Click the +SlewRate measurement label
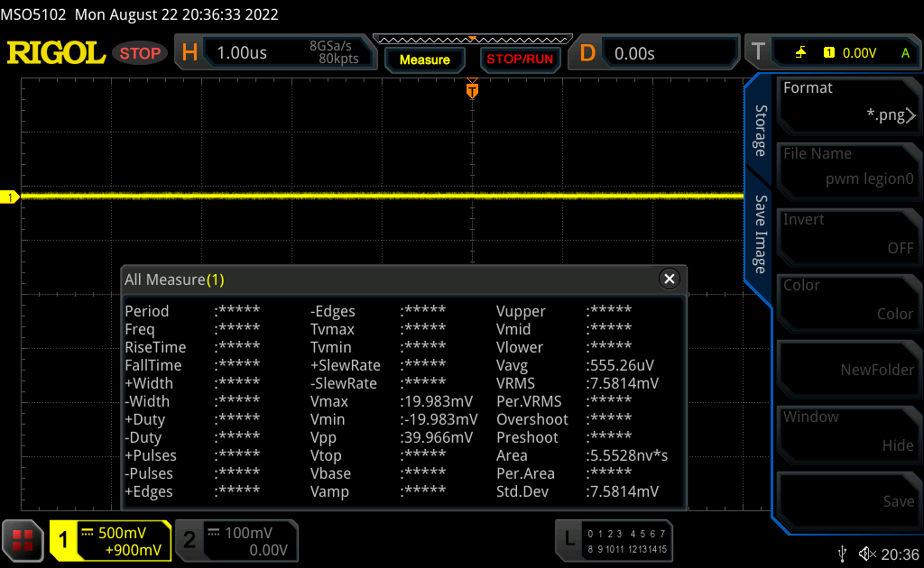 click(x=346, y=365)
